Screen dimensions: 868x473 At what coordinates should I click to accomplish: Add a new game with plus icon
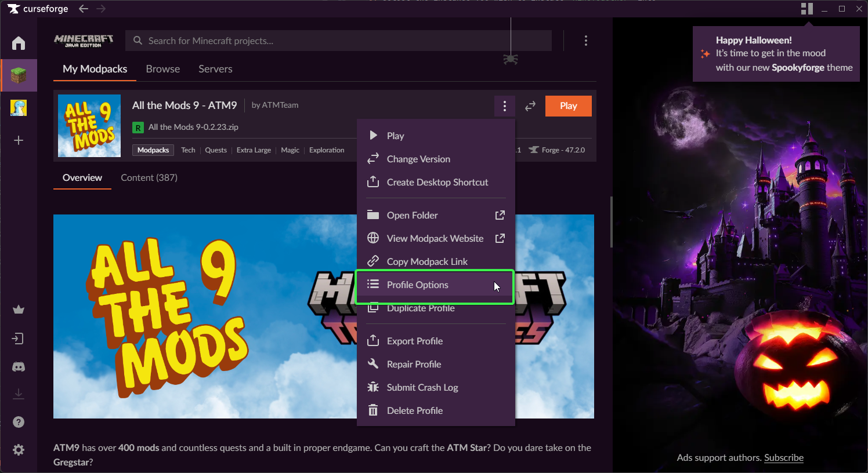(x=19, y=140)
